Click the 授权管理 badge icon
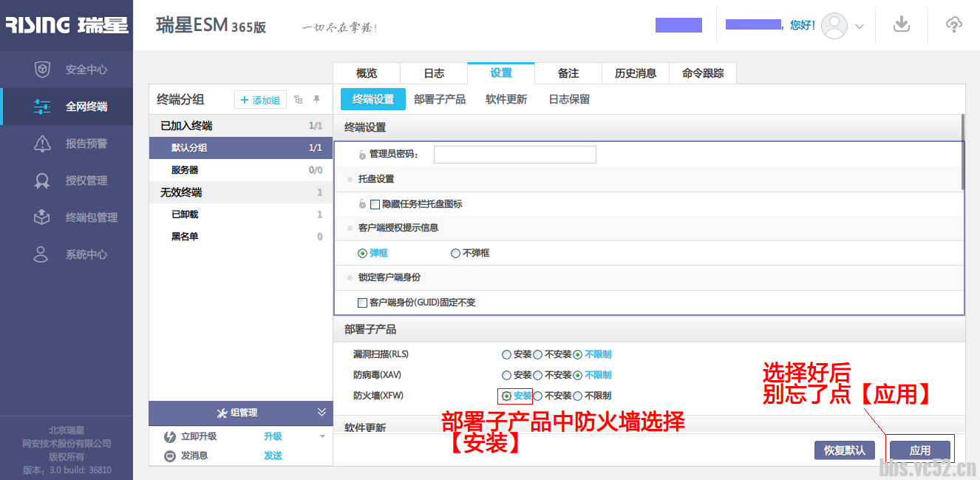This screenshot has width=980, height=480. pos(42,180)
